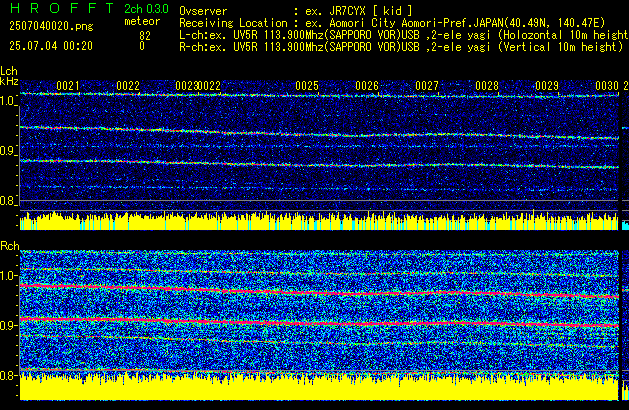Click the 'kHz' axis unit label

point(9,81)
